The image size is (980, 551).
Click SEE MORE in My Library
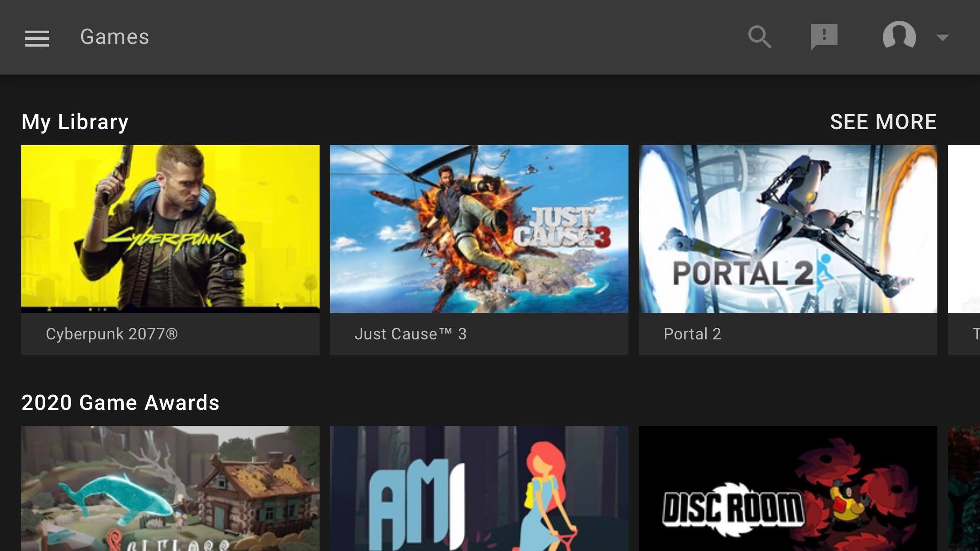point(883,122)
